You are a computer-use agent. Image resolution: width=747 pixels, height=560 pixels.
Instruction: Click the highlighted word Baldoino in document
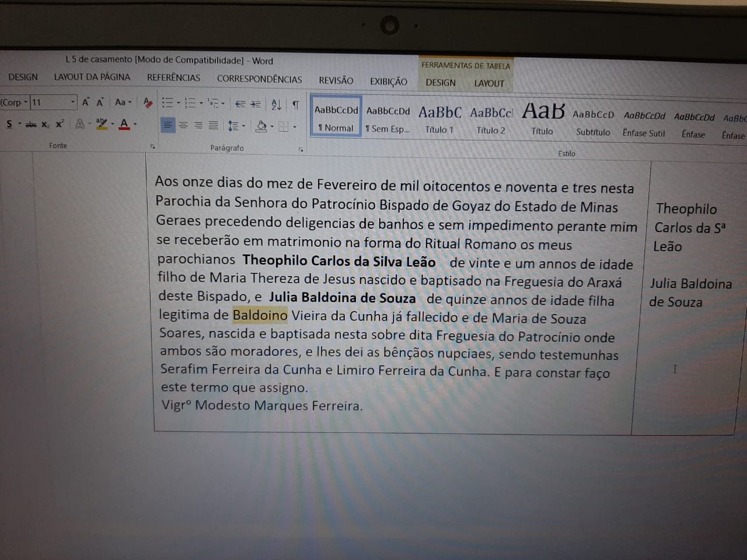click(260, 316)
